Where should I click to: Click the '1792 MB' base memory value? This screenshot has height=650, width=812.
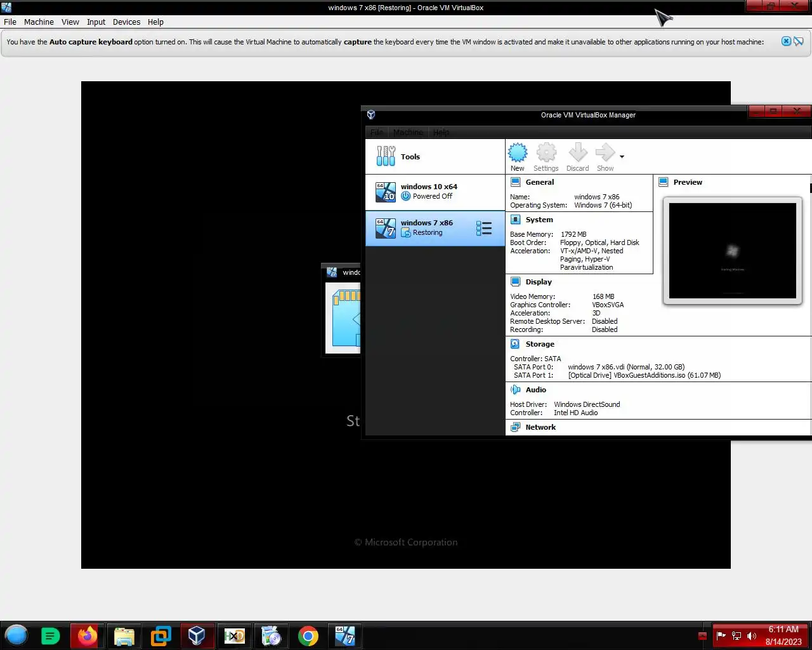click(573, 234)
